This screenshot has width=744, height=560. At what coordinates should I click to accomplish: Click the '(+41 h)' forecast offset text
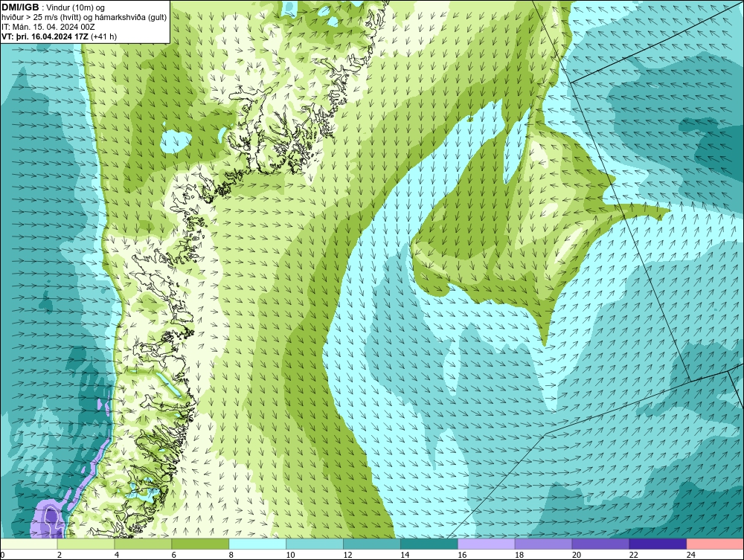(x=103, y=36)
